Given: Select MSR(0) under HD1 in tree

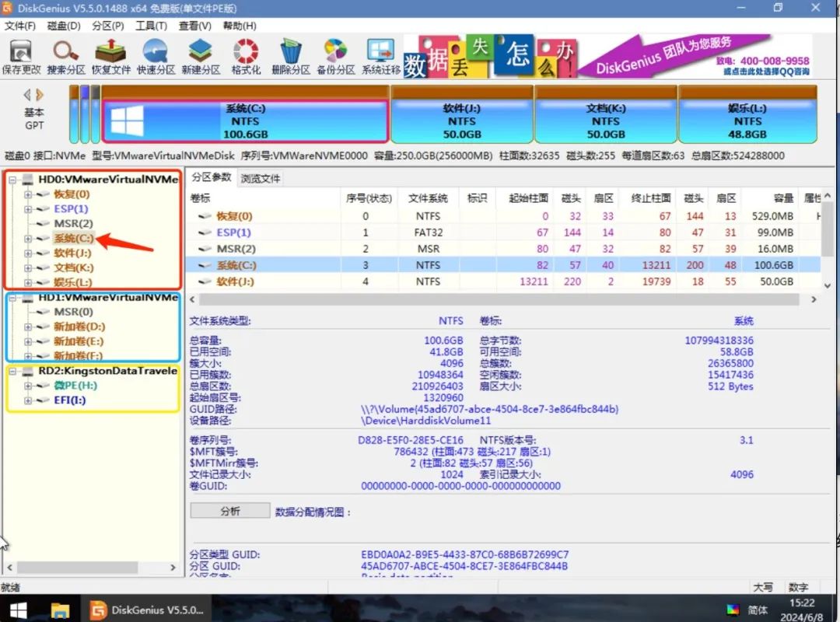Looking at the screenshot, I should pyautogui.click(x=73, y=312).
